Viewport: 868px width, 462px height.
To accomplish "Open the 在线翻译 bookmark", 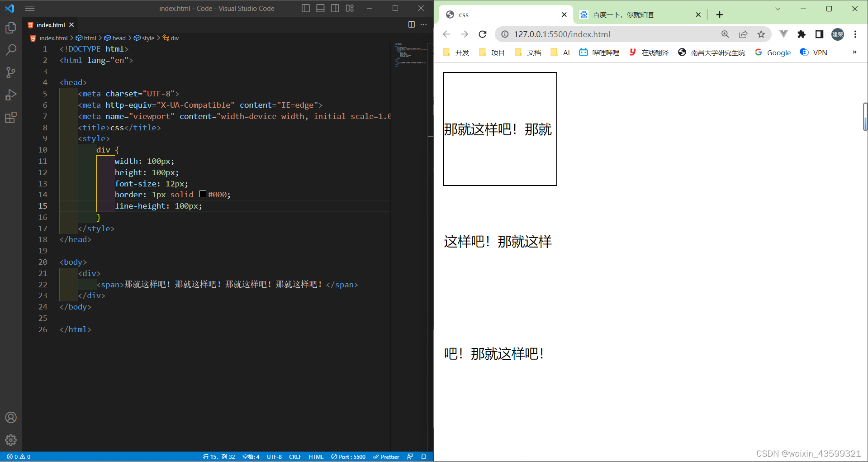I will click(x=649, y=52).
